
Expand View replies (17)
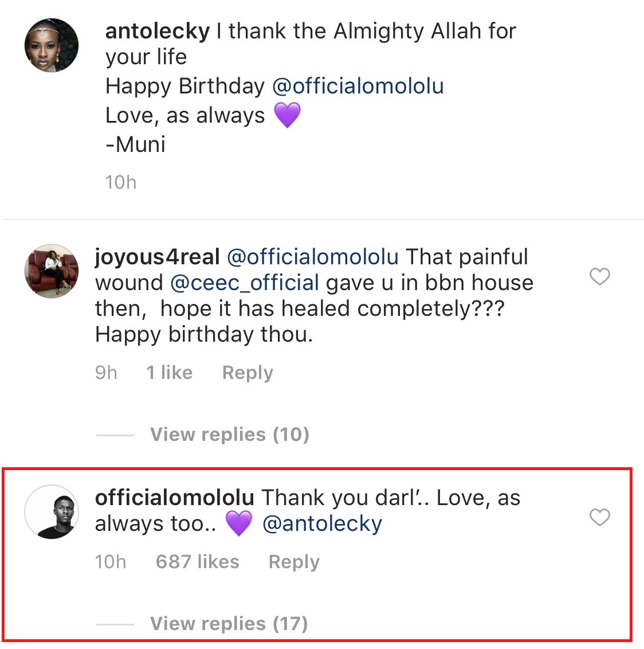click(x=229, y=623)
